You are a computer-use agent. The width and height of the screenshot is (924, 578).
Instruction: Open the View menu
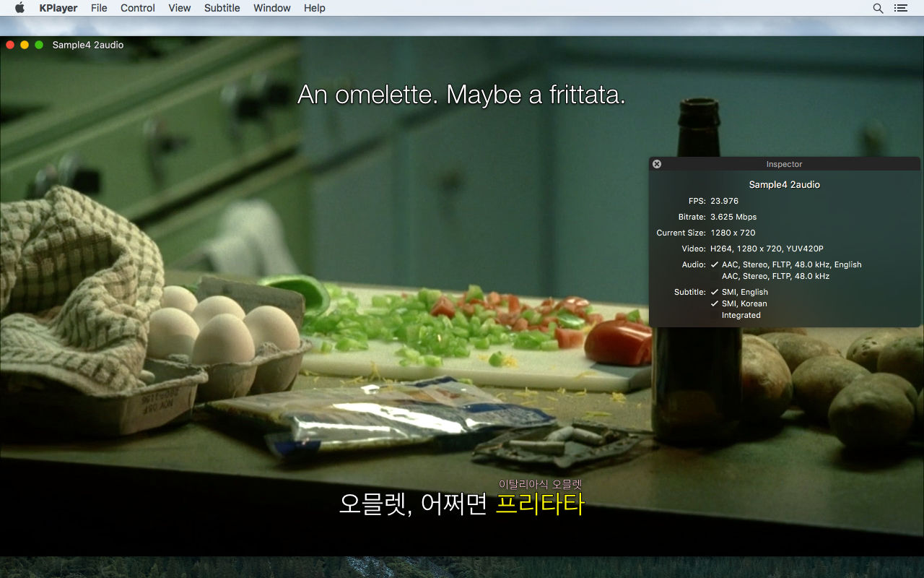180,8
